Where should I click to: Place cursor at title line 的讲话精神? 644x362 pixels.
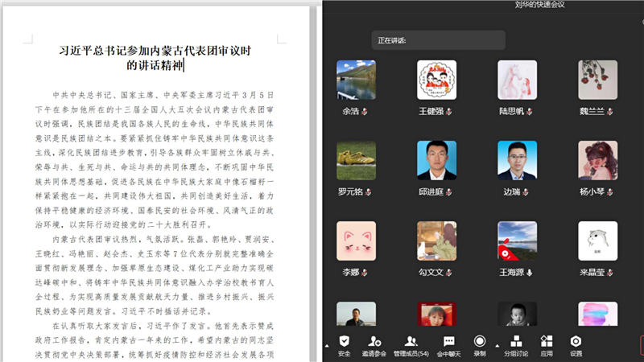click(155, 65)
